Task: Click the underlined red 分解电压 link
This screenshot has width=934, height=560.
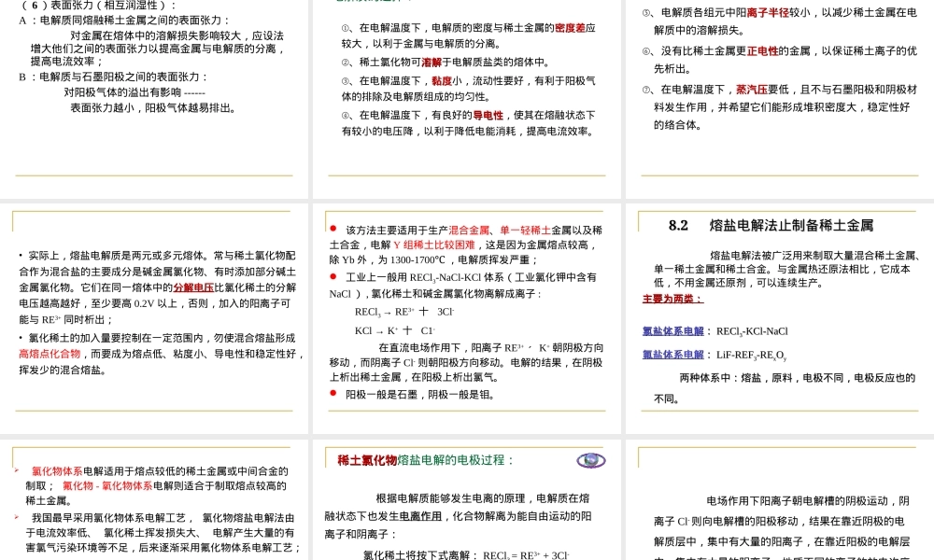Action: 193,287
